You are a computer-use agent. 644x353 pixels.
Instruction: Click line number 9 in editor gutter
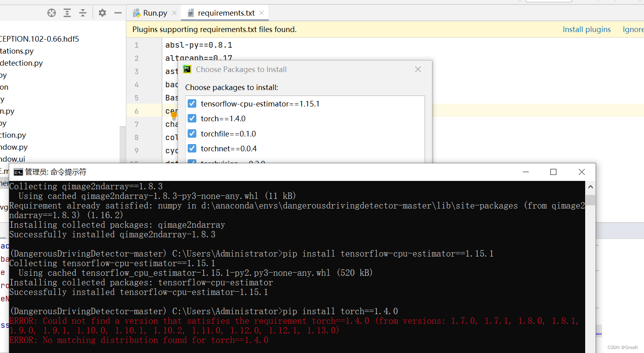(x=136, y=150)
